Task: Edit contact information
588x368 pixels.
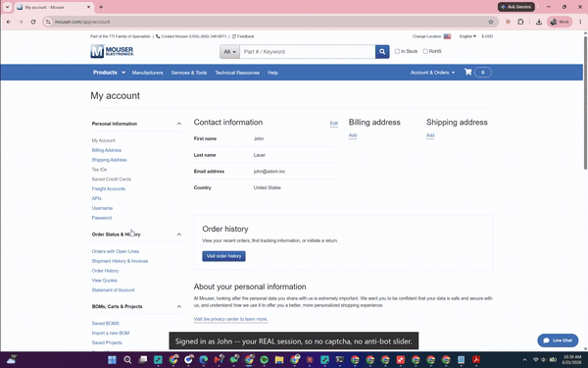Action: tap(334, 124)
